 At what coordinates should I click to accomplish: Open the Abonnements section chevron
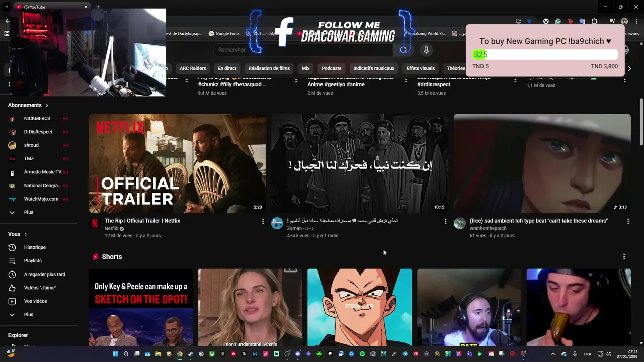(47, 105)
